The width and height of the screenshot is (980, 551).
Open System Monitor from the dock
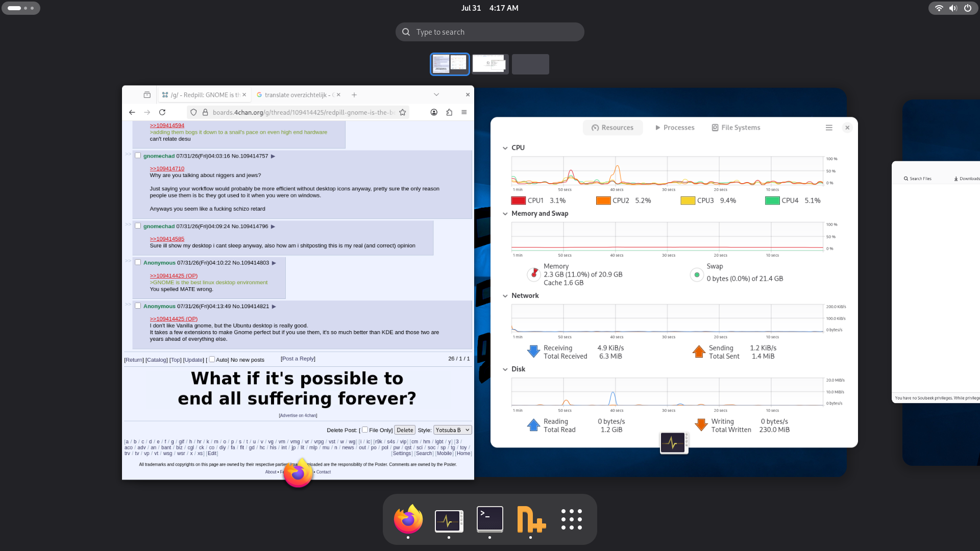449,520
